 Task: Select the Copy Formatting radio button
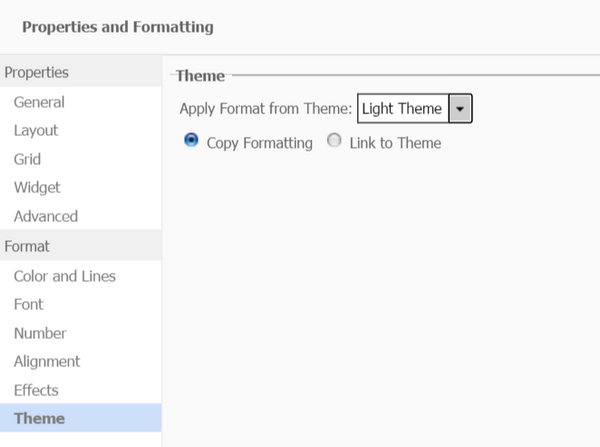pyautogui.click(x=192, y=141)
